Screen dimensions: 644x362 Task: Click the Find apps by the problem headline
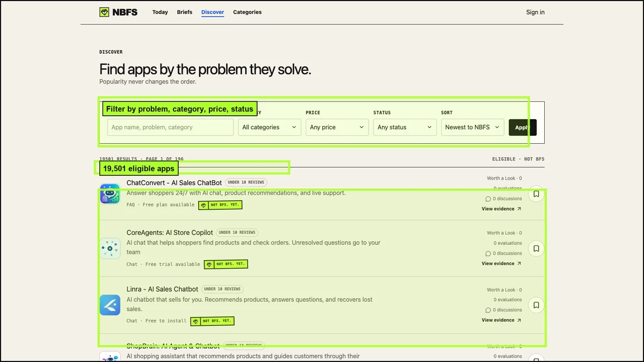(x=205, y=69)
